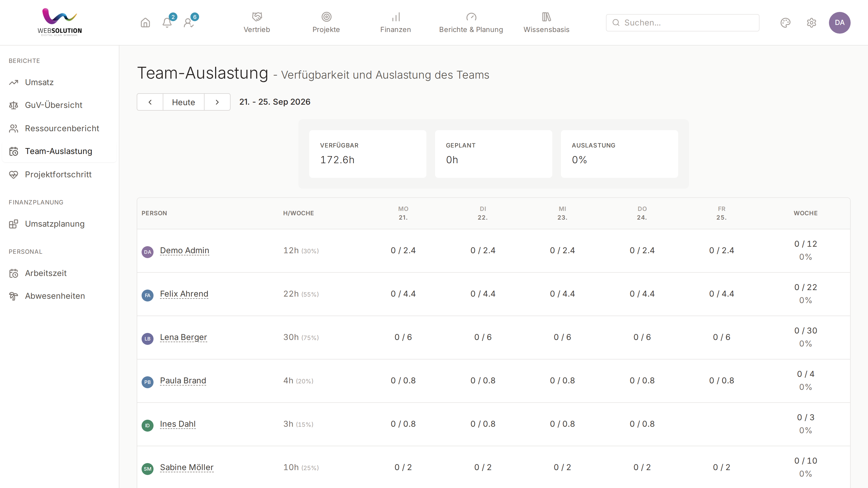Click the WOCHE column header
This screenshot has width=868, height=488.
click(805, 213)
